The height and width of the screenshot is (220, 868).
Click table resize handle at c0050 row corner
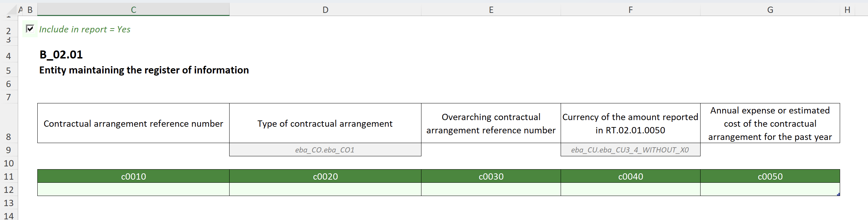[838, 194]
